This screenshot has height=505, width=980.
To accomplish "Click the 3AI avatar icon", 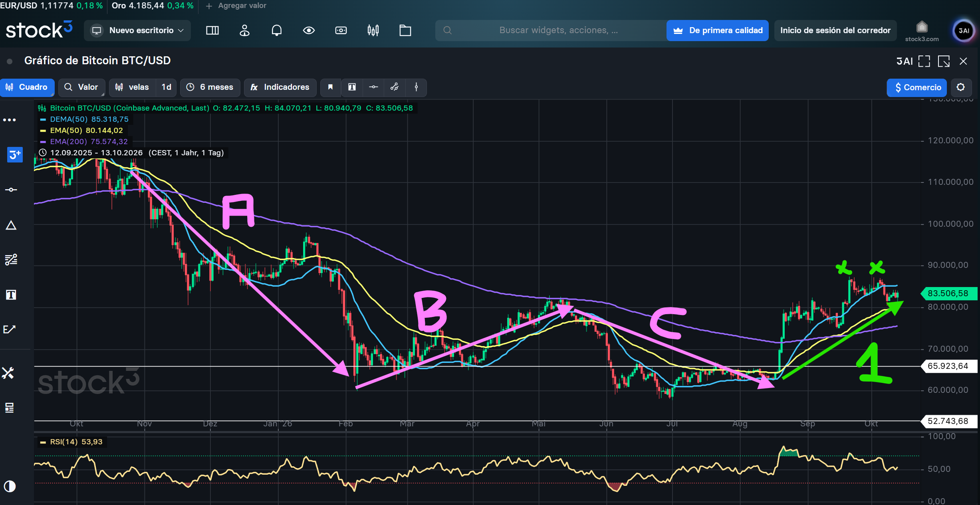I will pyautogui.click(x=964, y=30).
